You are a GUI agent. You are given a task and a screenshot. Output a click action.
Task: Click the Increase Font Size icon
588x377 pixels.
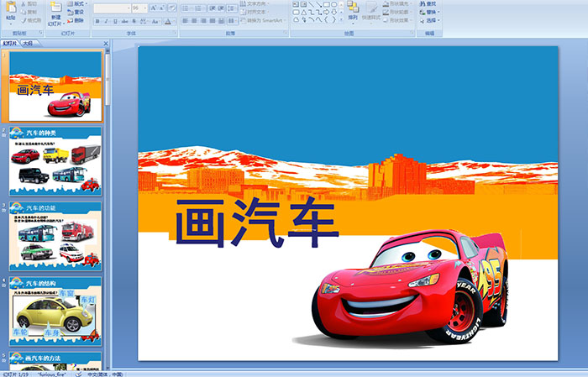click(154, 8)
